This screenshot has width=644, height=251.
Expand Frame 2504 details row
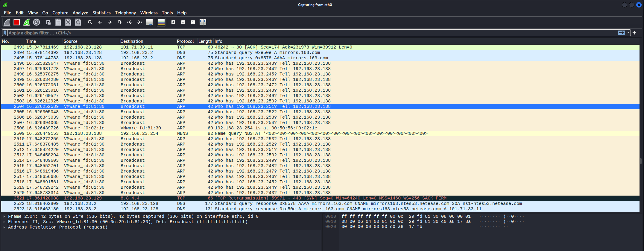[x=4, y=216]
